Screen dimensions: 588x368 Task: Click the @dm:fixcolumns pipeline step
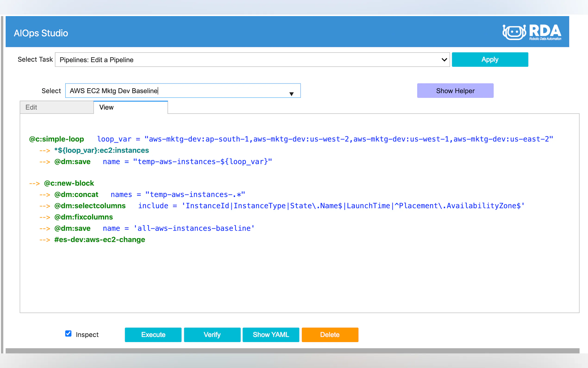(84, 217)
